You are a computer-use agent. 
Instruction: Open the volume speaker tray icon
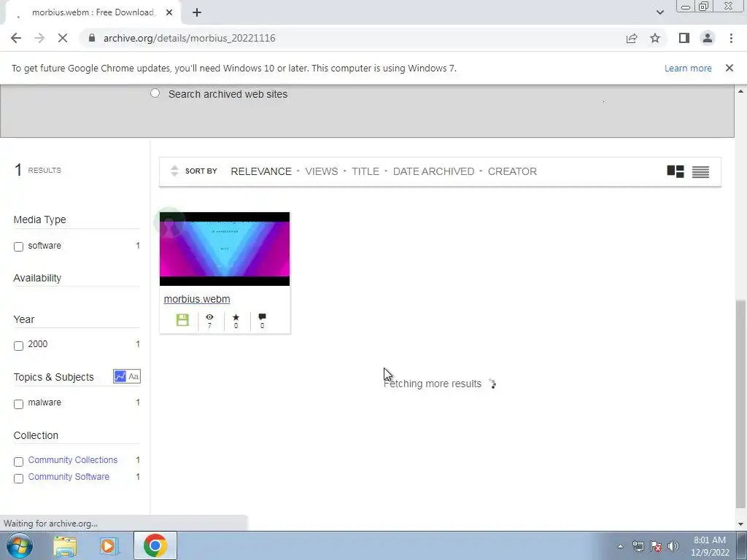(x=673, y=546)
